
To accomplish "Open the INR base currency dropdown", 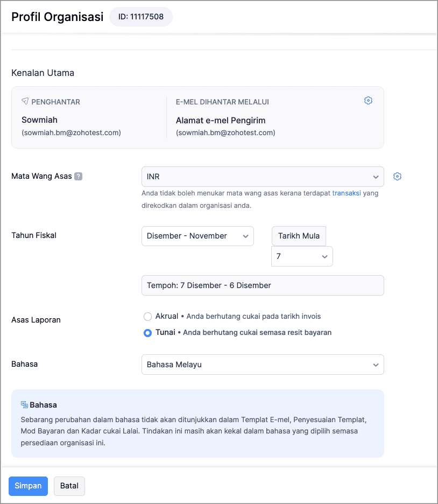I will coord(263,177).
